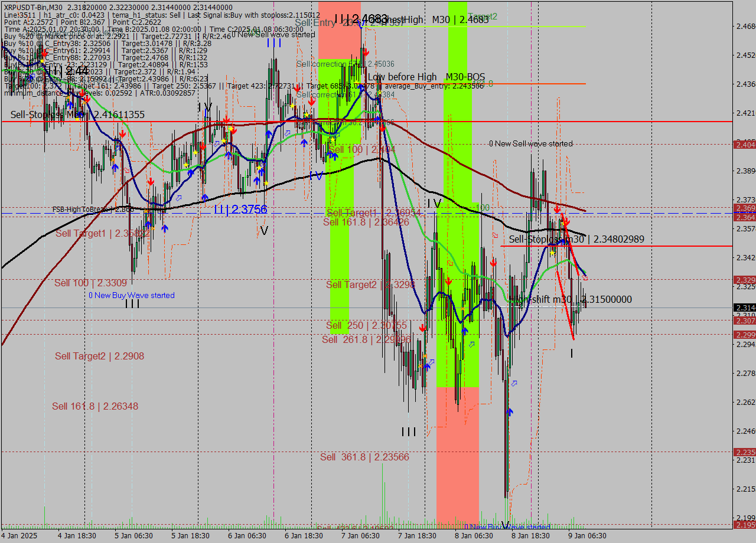Select the 'Sell 161.8 | 2.26348' label
This screenshot has height=543, width=756.
pyautogui.click(x=95, y=406)
